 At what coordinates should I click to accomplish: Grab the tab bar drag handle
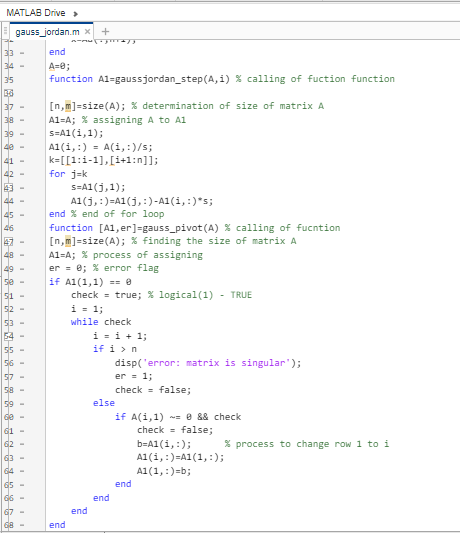pyautogui.click(x=5, y=31)
